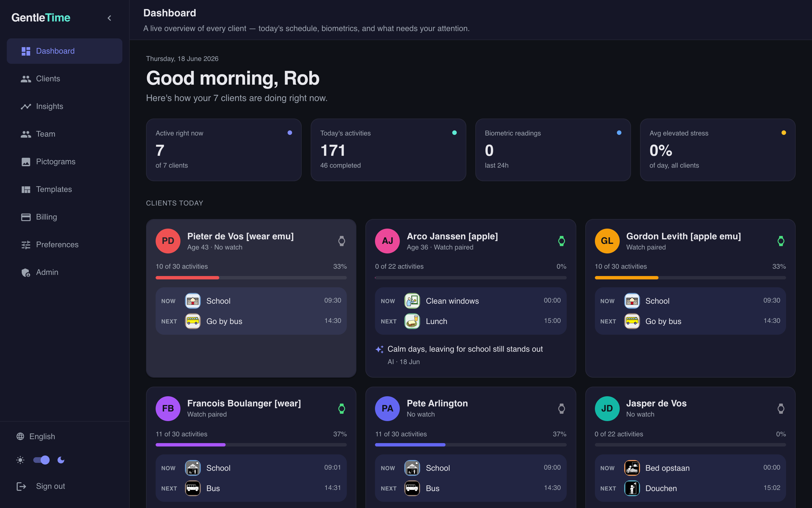Click the Clean windows pictogram for Arco Janssen

click(x=412, y=301)
